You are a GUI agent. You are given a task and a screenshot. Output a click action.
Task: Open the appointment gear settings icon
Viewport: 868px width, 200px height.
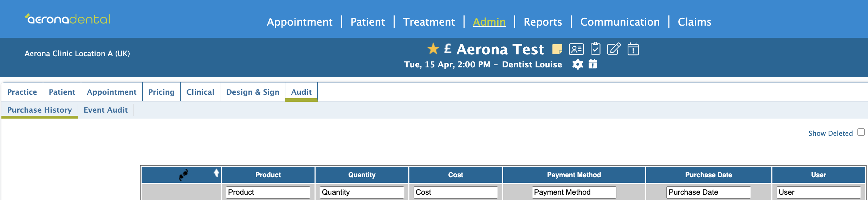[577, 64]
